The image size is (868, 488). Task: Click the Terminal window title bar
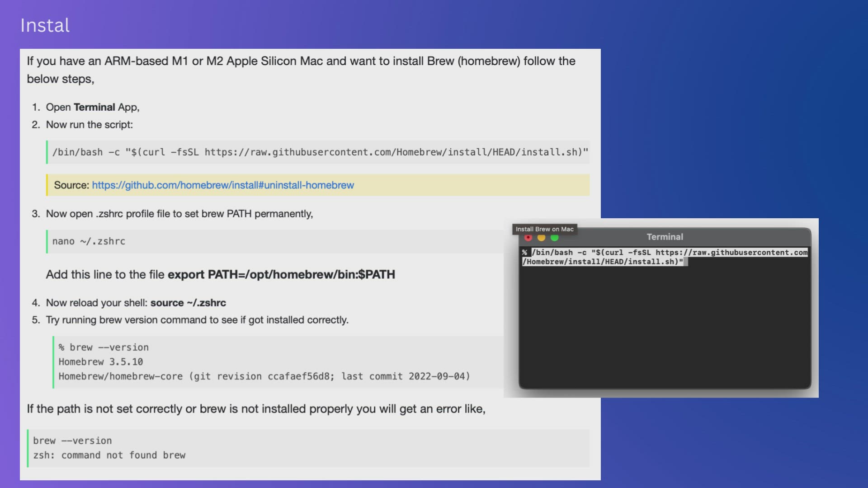[x=665, y=237]
